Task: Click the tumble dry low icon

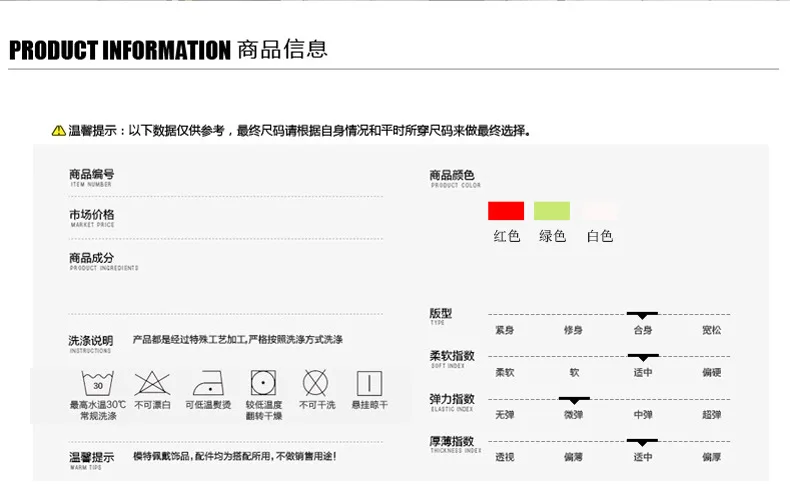Action: click(264, 383)
